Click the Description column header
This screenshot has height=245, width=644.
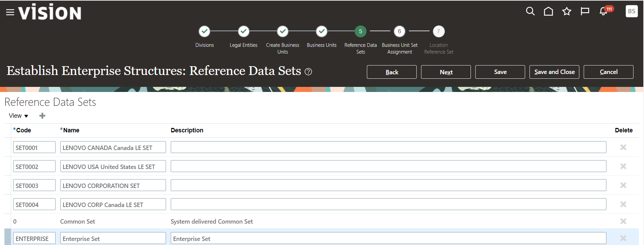coord(187,130)
